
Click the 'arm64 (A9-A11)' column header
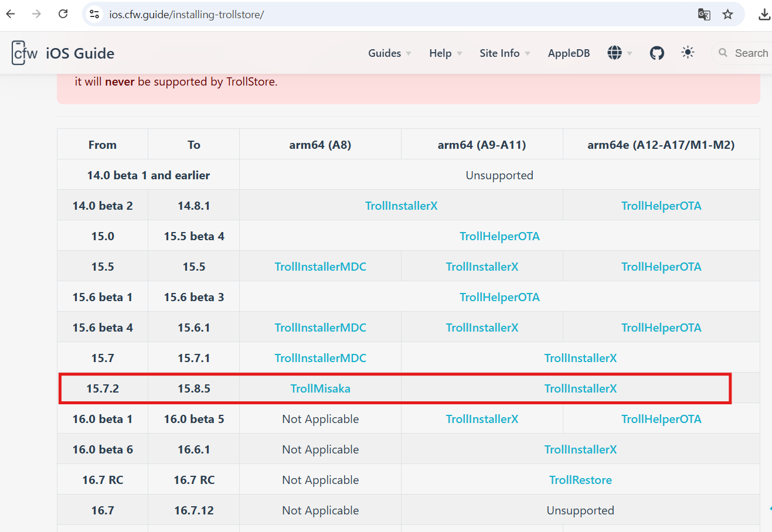coord(482,145)
